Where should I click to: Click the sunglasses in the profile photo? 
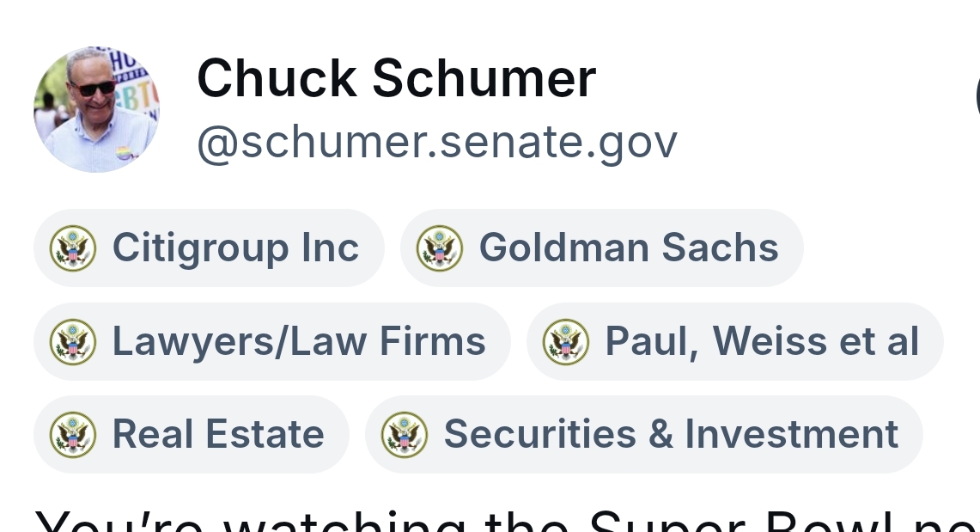click(x=92, y=87)
